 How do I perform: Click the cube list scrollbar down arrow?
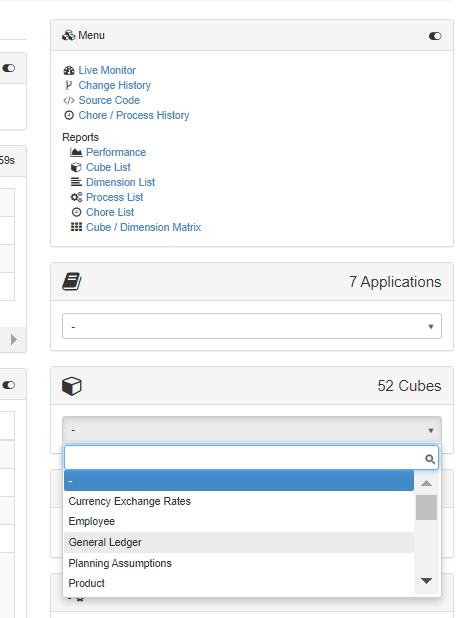point(426,581)
